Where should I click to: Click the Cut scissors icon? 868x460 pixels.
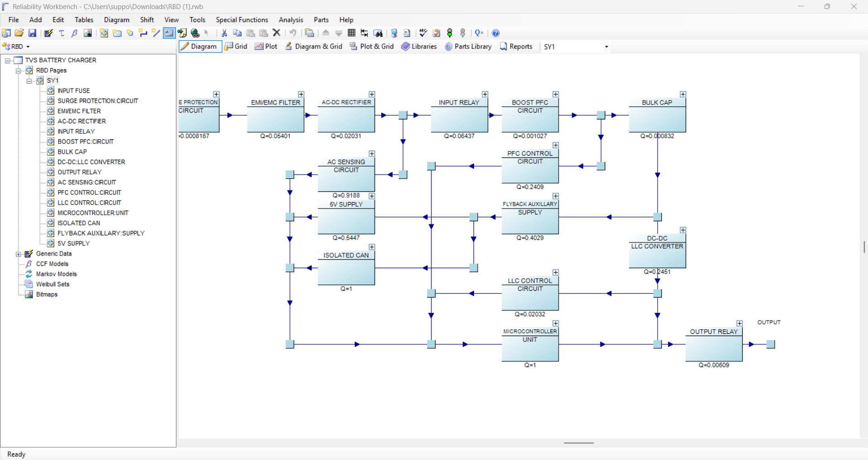point(224,33)
